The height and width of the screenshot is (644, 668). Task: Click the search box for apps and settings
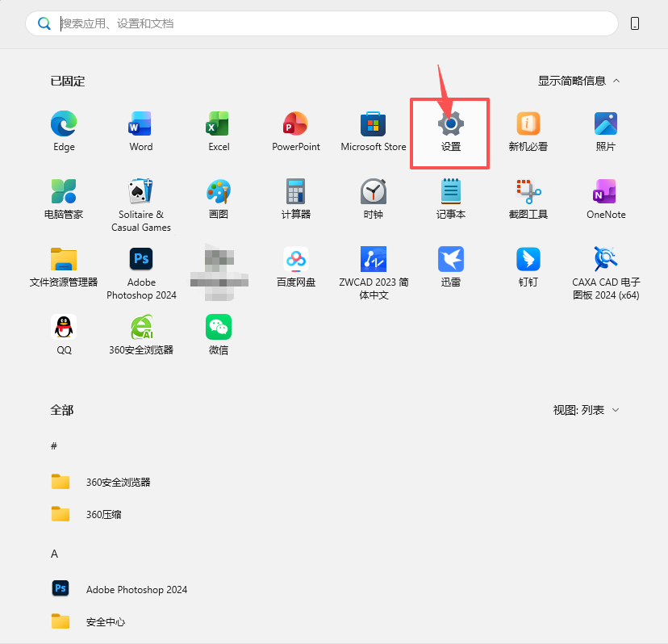(x=322, y=23)
